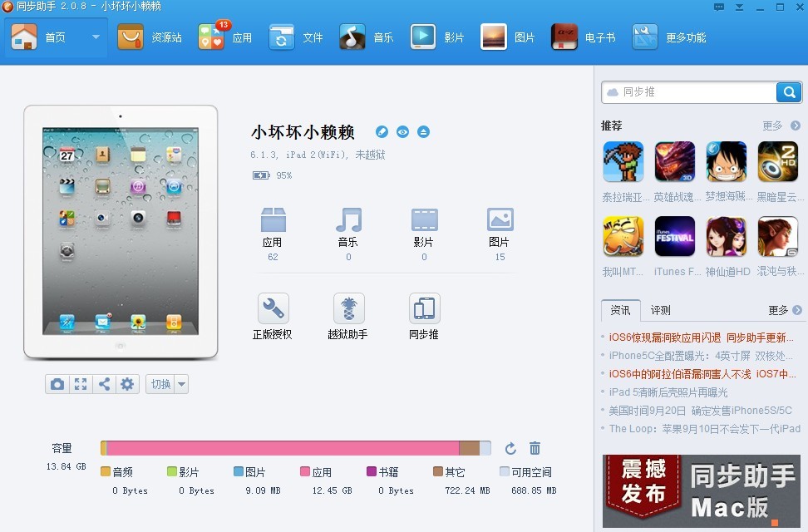Open news iPad 5清晰后壳照片再曝光
Screen dimensions: 808x532
click(x=668, y=392)
